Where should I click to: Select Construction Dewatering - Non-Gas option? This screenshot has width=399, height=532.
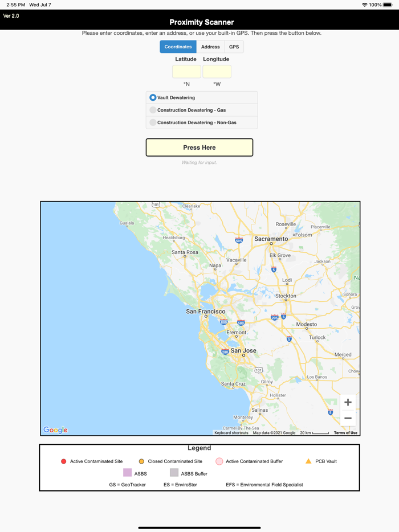(202, 122)
